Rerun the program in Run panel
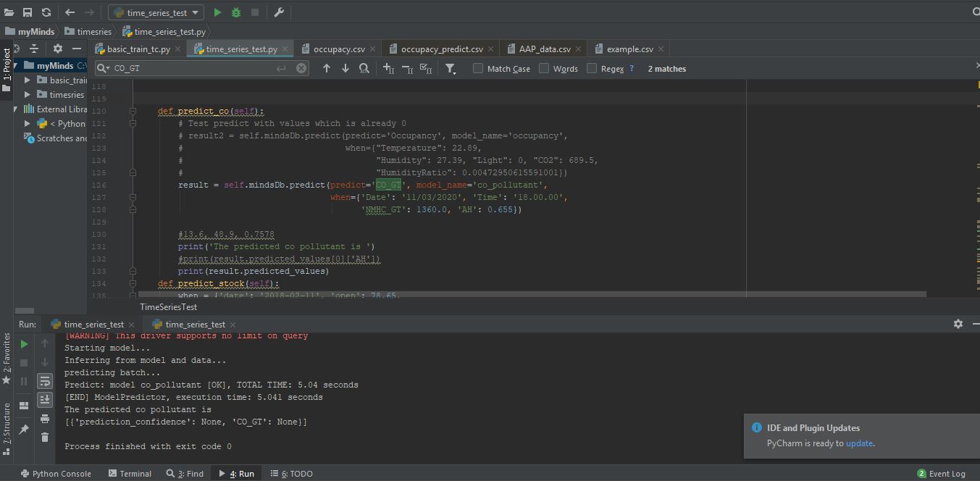The height and width of the screenshot is (481, 980). click(x=24, y=344)
